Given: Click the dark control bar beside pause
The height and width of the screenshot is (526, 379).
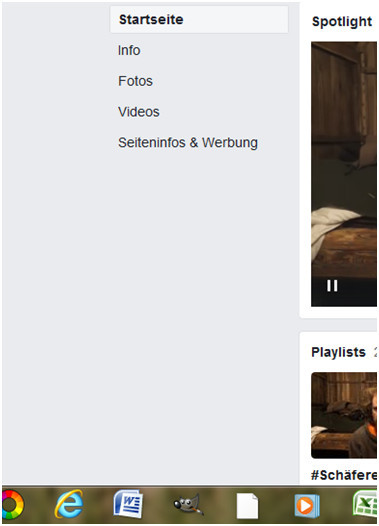Looking at the screenshot, I should point(358,292).
